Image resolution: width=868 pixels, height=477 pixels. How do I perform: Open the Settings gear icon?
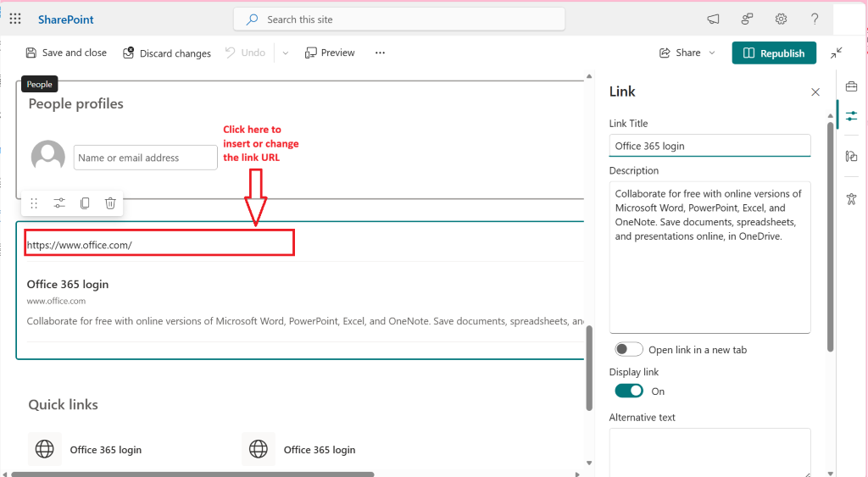point(781,19)
